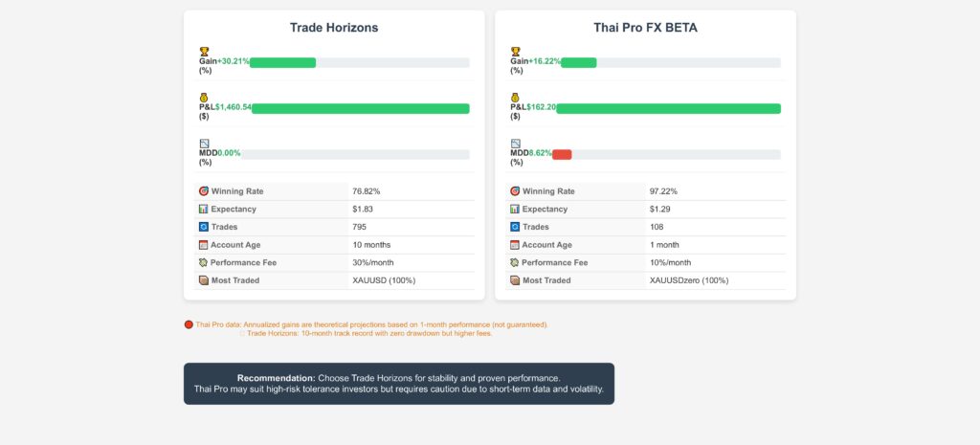The width and height of the screenshot is (980, 445).
Task: Click the MDD chart icon in Trade Horizons card
Action: [x=204, y=144]
